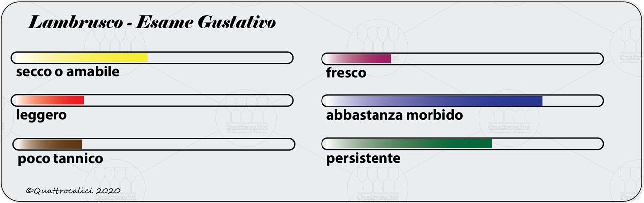The height and width of the screenshot is (203, 644).
Task: Select the "fresco" label
Action: (x=346, y=73)
